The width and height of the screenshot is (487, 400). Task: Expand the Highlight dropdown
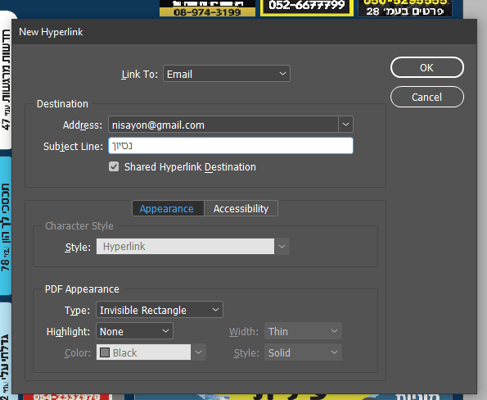coord(135,331)
